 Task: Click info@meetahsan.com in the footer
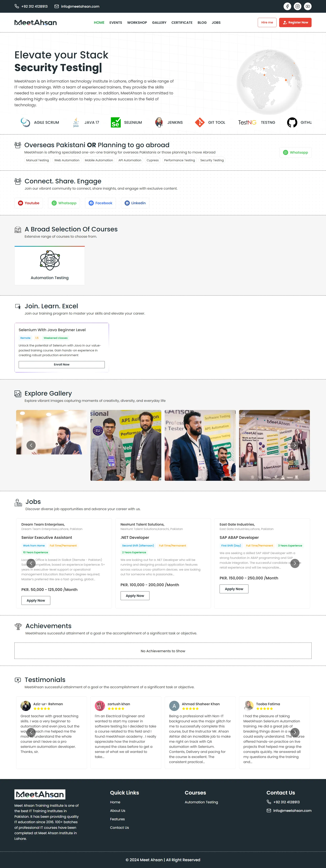292,811
